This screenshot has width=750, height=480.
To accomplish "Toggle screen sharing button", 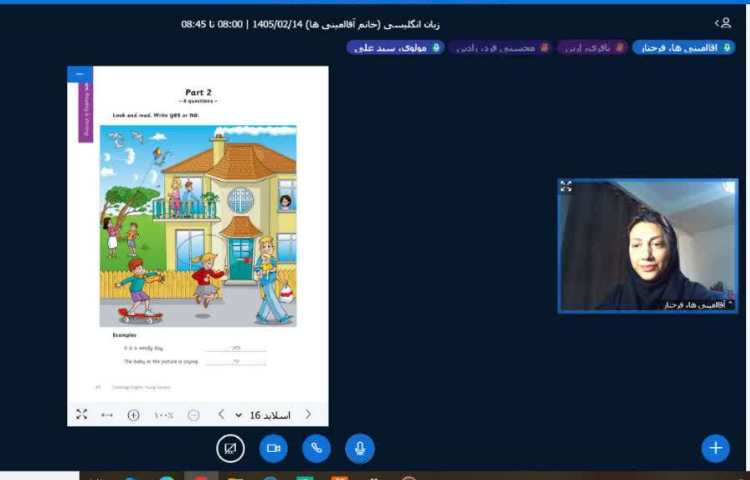I will click(x=230, y=448).
